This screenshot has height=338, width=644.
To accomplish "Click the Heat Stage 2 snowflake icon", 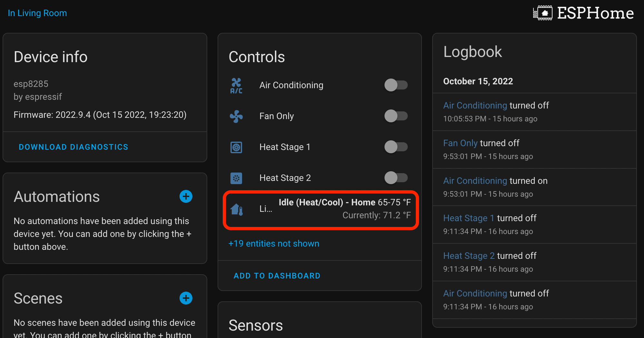I will [236, 178].
